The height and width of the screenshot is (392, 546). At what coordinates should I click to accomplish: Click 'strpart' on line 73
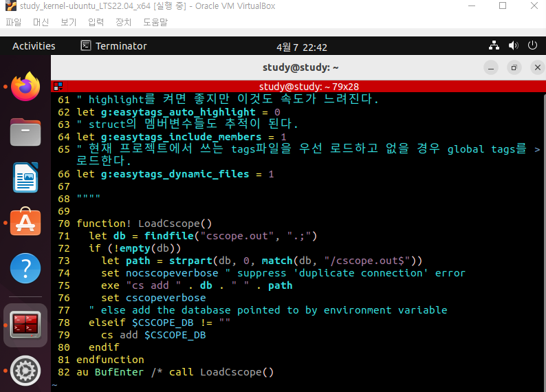point(190,261)
